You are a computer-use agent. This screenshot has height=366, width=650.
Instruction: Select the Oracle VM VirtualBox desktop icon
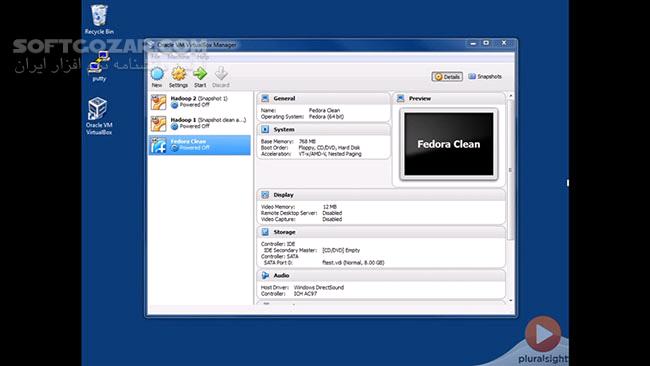[99, 116]
